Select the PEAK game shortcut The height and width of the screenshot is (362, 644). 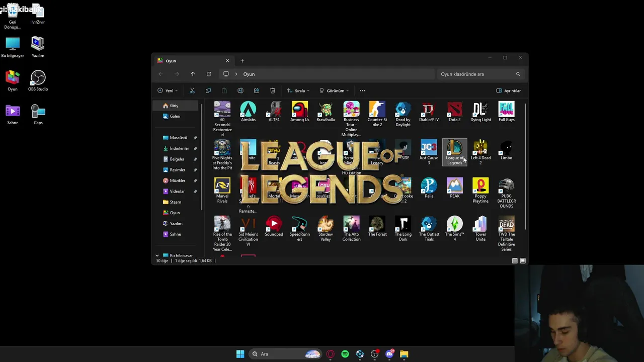[x=455, y=189]
